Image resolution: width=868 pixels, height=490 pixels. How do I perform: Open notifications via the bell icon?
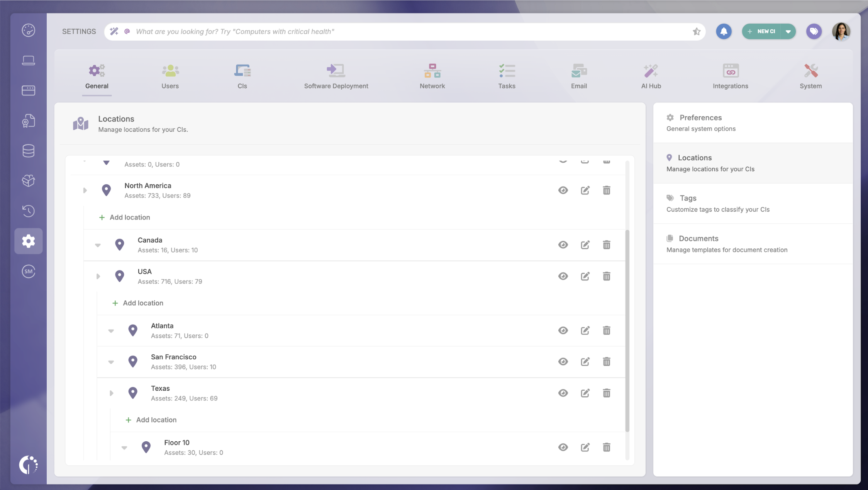pos(724,31)
